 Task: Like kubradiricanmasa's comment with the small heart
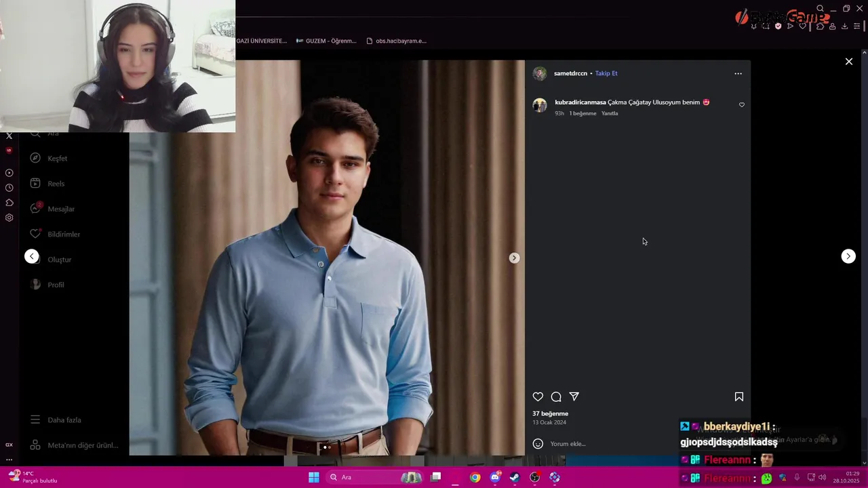click(x=741, y=105)
